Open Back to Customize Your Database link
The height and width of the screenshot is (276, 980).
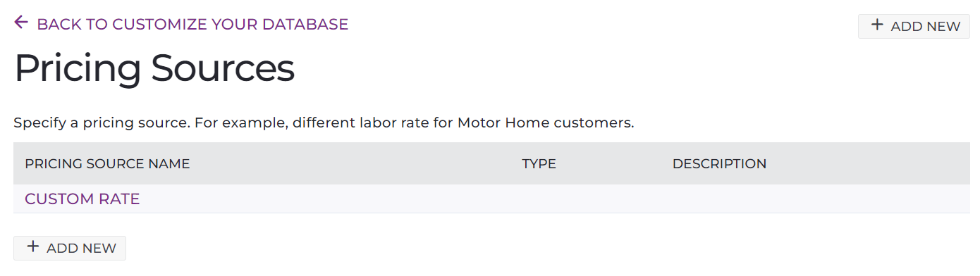(181, 24)
